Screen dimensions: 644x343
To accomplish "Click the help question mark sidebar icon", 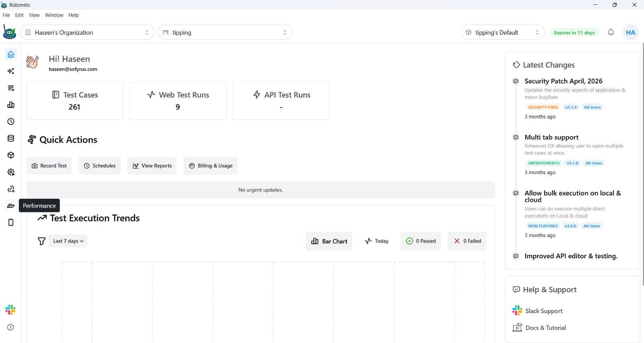I will (x=10, y=327).
